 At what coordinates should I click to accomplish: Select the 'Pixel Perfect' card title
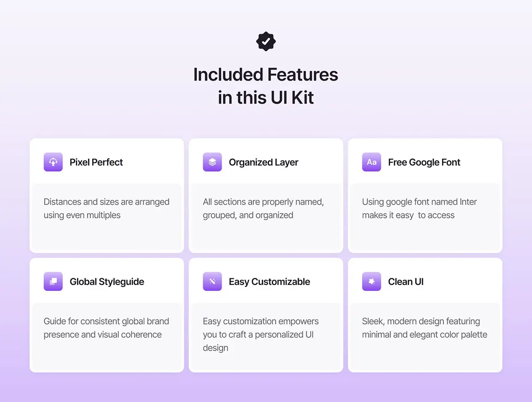pos(96,162)
